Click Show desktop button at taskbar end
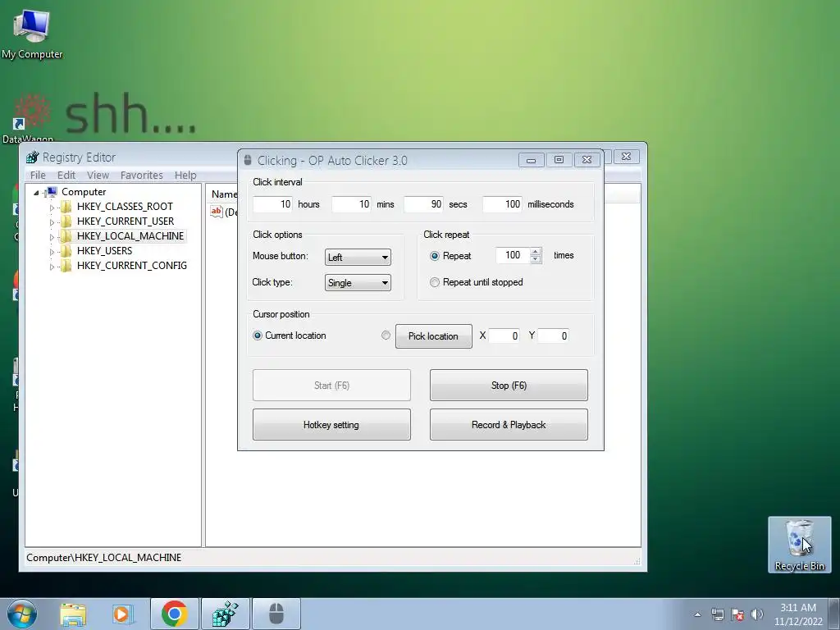The height and width of the screenshot is (630, 840). coord(834,614)
